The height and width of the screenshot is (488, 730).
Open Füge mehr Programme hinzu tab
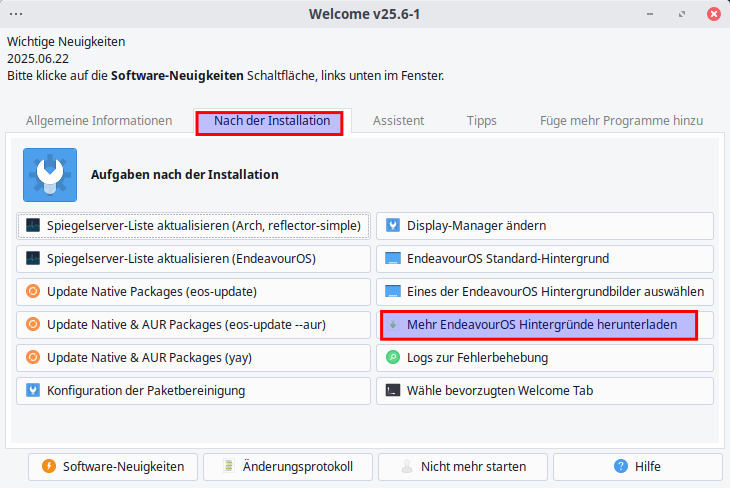coord(621,121)
